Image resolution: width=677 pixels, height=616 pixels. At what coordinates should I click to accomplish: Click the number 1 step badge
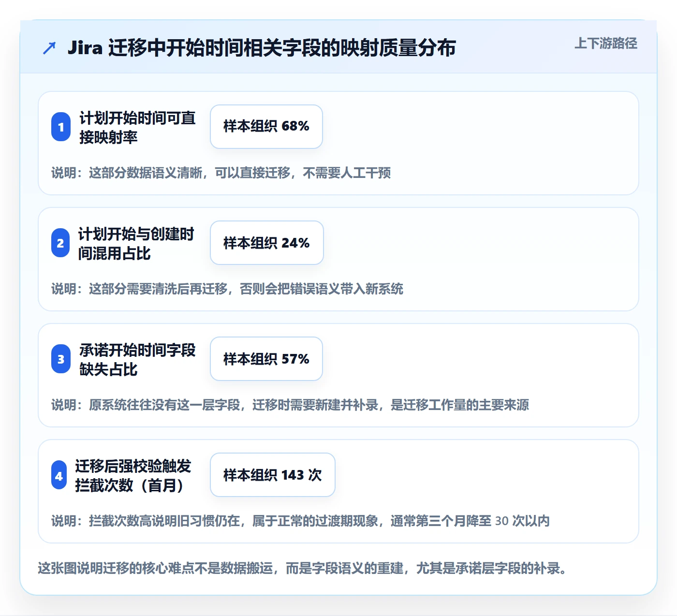(61, 127)
